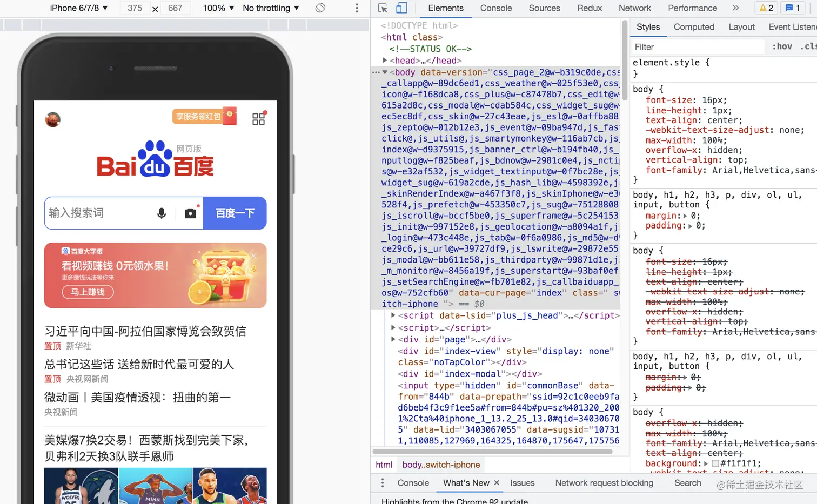
Task: Toggle the :hov element state button
Action: point(782,46)
